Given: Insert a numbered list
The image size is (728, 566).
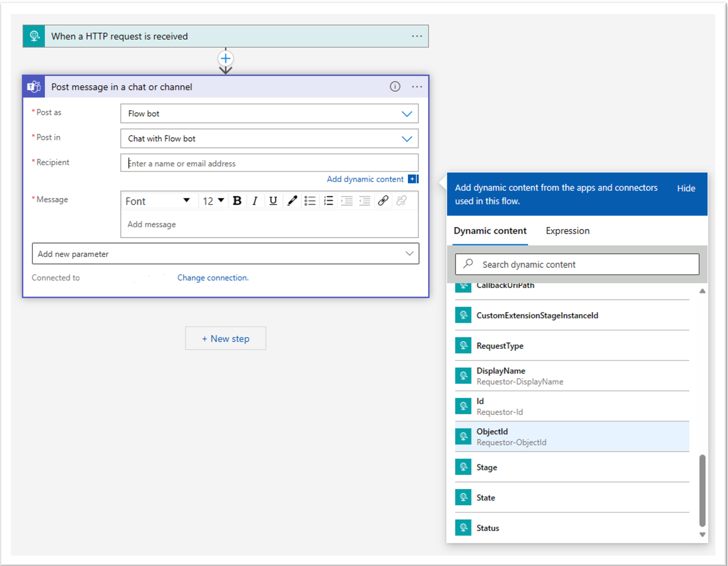Looking at the screenshot, I should pos(328,201).
